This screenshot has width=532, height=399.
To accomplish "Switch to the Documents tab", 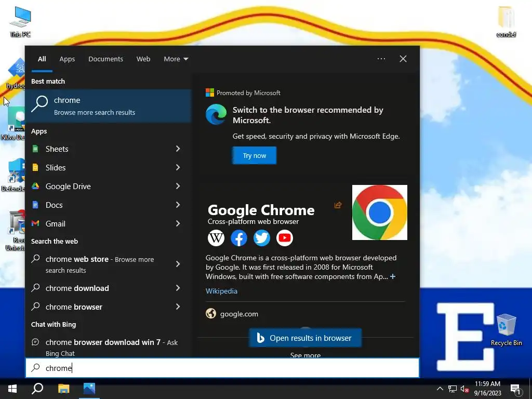I will (105, 59).
